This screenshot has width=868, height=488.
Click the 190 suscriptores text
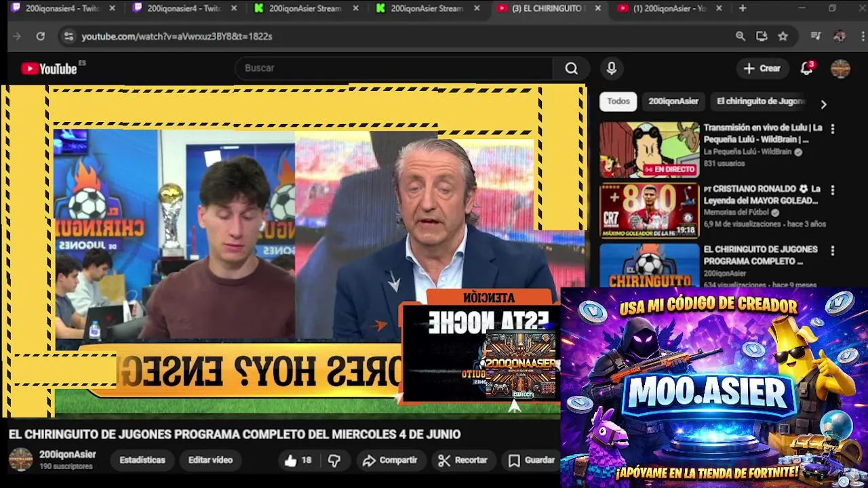click(66, 467)
